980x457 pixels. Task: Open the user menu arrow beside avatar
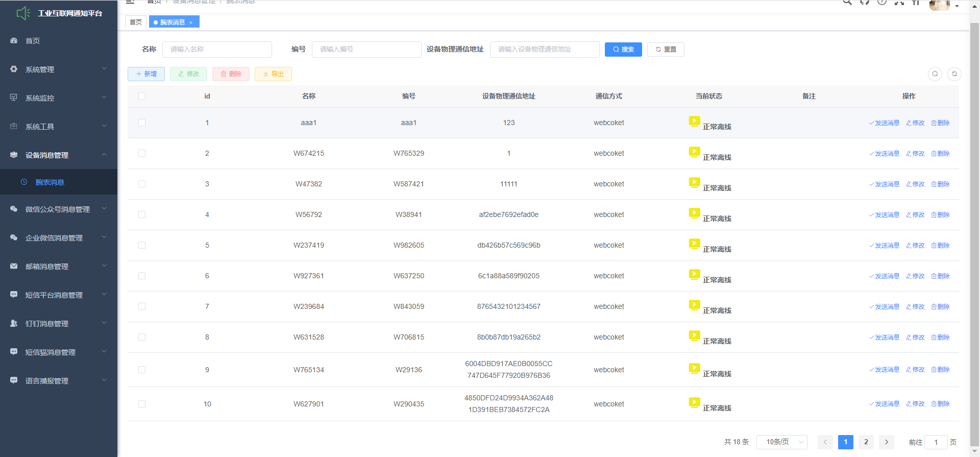click(957, 6)
